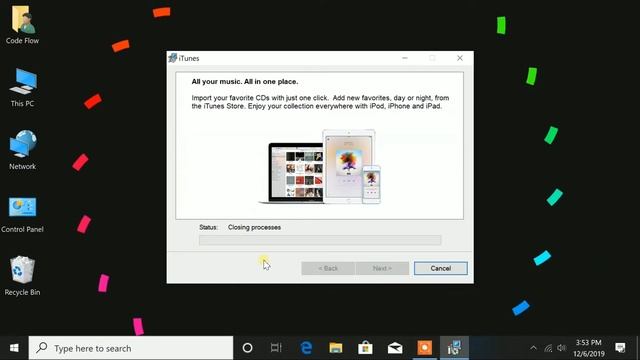Select the This PC desktop icon
The width and height of the screenshot is (640, 360).
coord(22,88)
